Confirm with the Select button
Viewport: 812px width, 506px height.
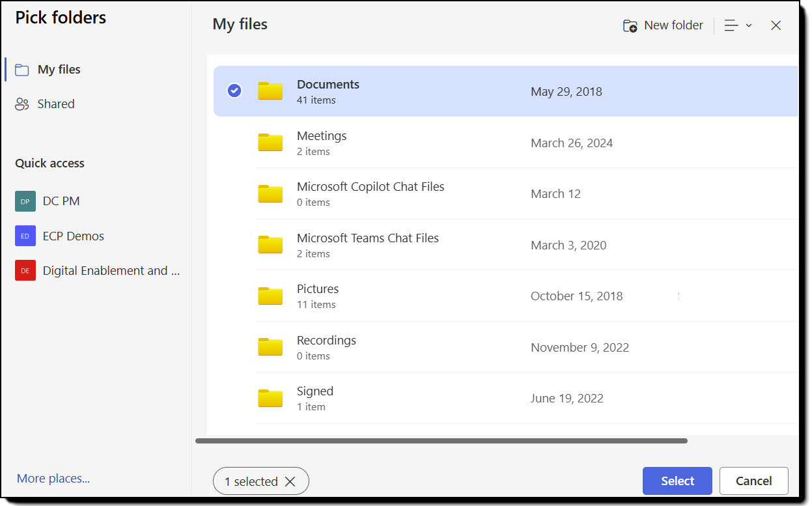(x=677, y=481)
